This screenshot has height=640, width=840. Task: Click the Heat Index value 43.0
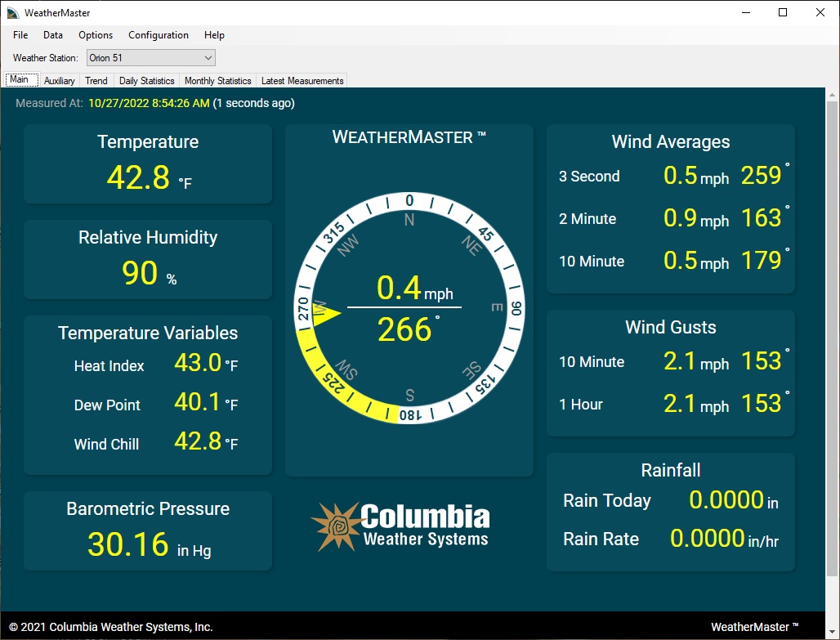click(x=198, y=363)
